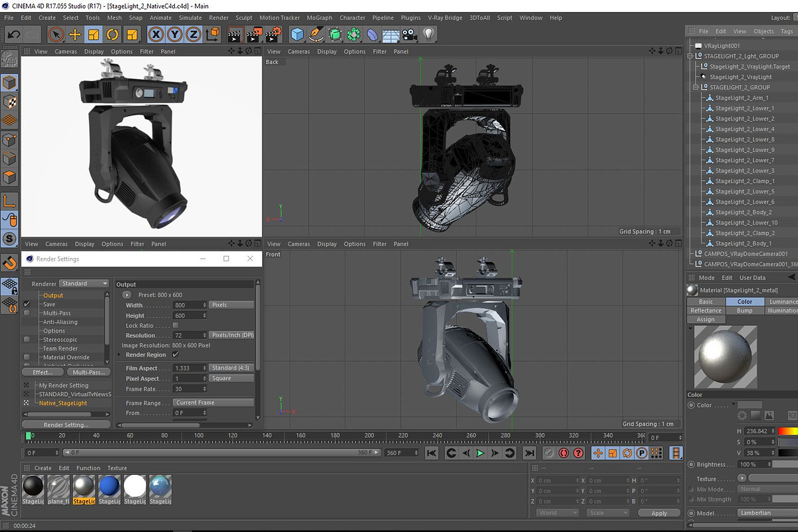The image size is (798, 532).
Task: Check the Lock Ratio box
Action: click(x=176, y=326)
